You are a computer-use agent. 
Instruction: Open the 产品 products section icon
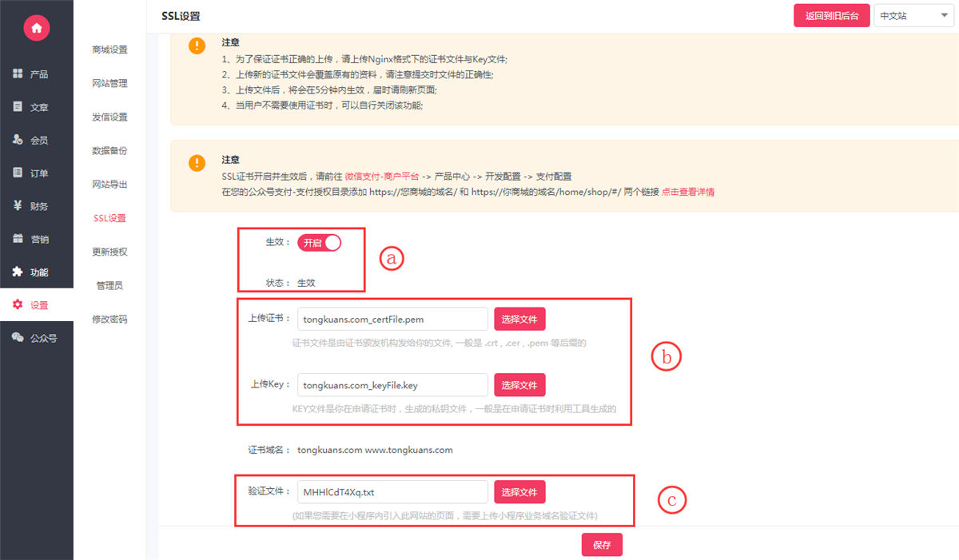click(18, 73)
